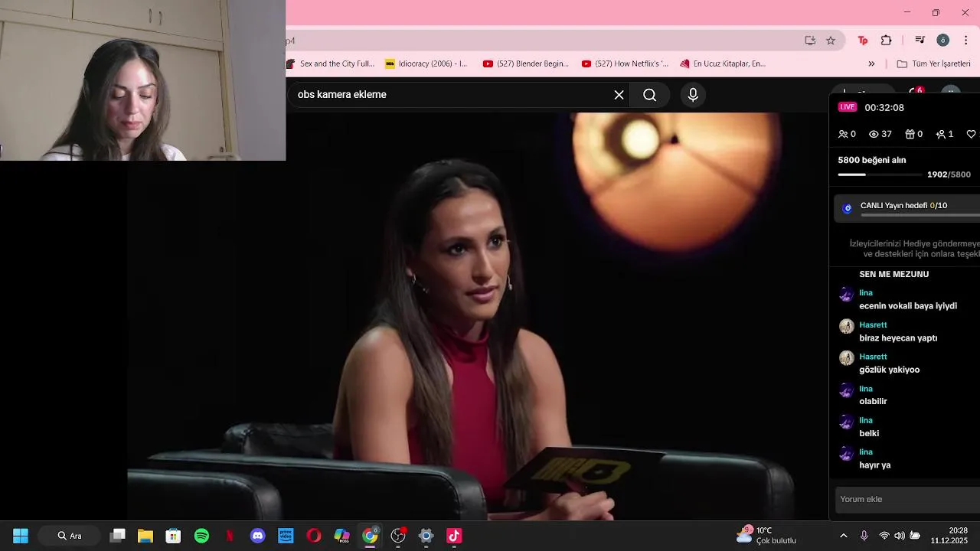Screen dimensions: 980x551
Task: Open the weather widget 10°C Çok bulutlu
Action: click(766, 536)
